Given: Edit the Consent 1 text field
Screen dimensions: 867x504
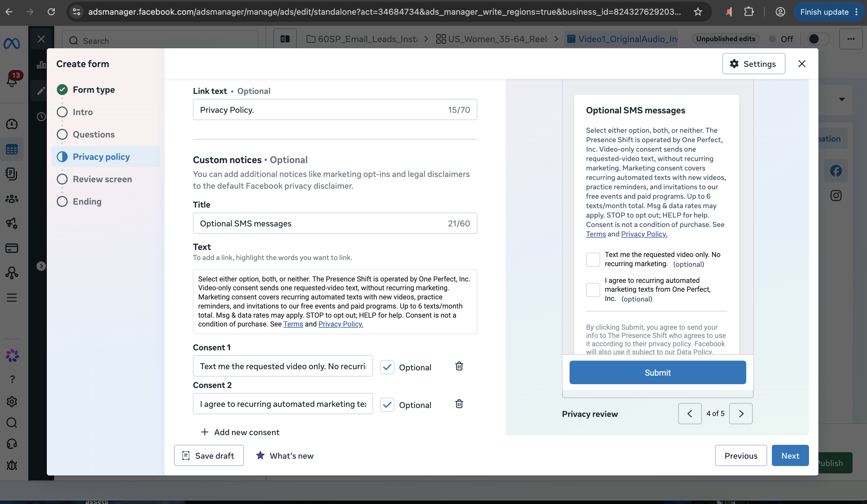Looking at the screenshot, I should (283, 366).
